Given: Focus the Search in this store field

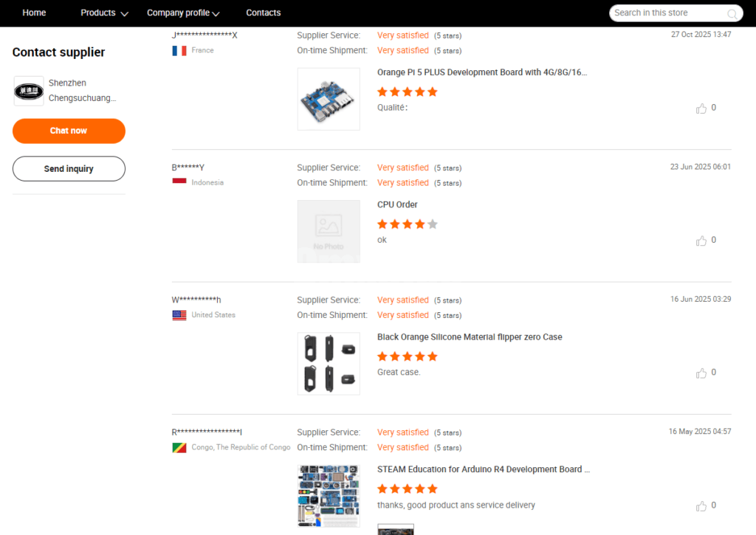Looking at the screenshot, I should [x=668, y=13].
